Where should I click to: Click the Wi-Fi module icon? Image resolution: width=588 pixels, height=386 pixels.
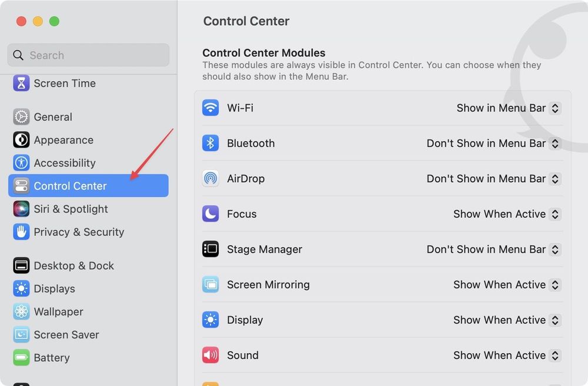click(210, 108)
